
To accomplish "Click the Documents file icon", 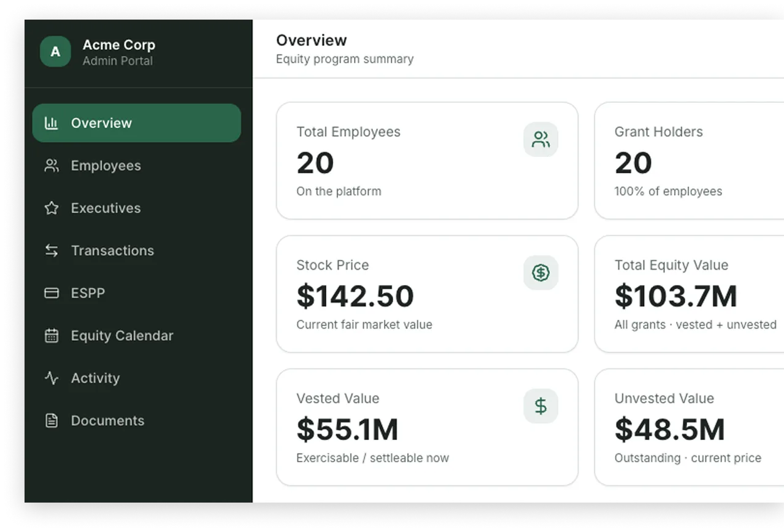I will coord(52,420).
